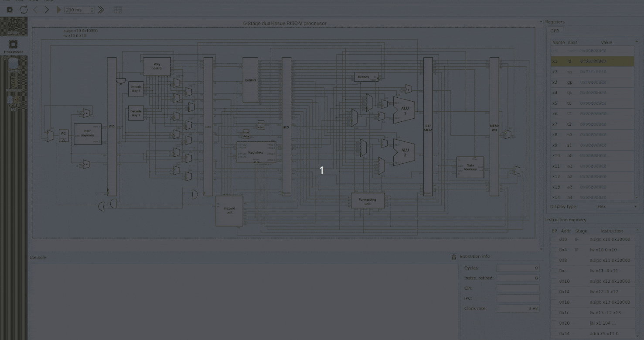Enable a breakpoint at address 0x24
Viewport: 644px width, 340px height.
(x=554, y=333)
